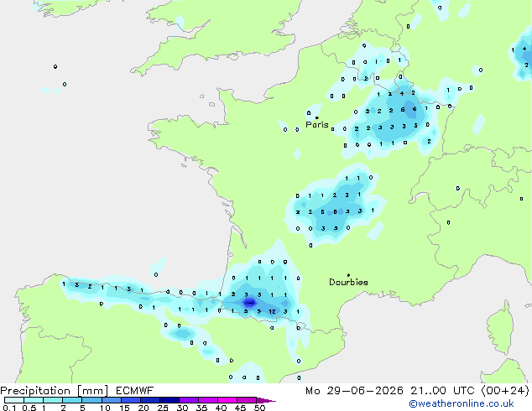Click the Paris location dot marker
The width and height of the screenshot is (532, 411).
317,117
